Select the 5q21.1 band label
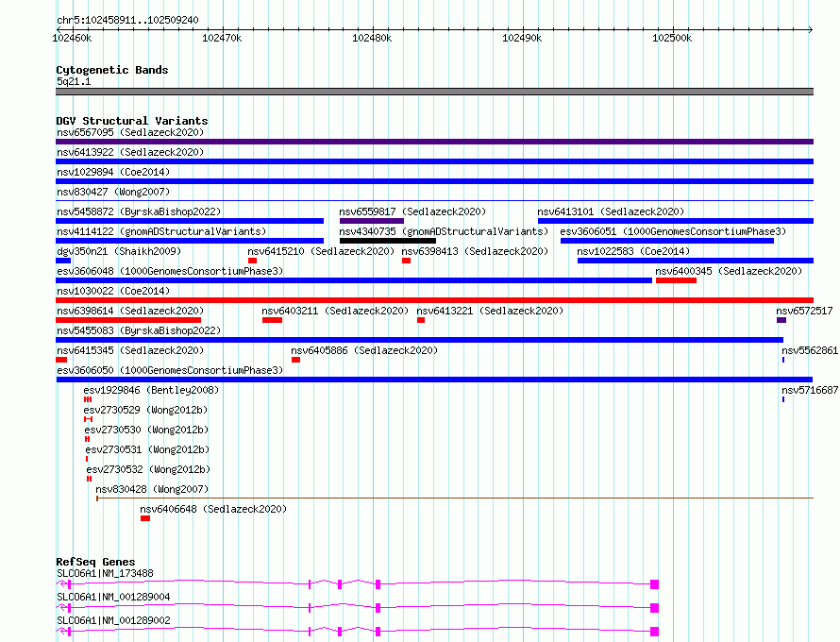Image resolution: width=840 pixels, height=642 pixels. pos(74,81)
